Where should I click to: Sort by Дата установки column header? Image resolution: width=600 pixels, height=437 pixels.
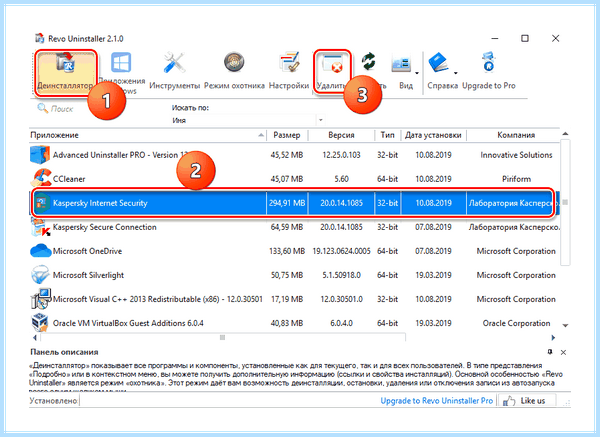[434, 135]
